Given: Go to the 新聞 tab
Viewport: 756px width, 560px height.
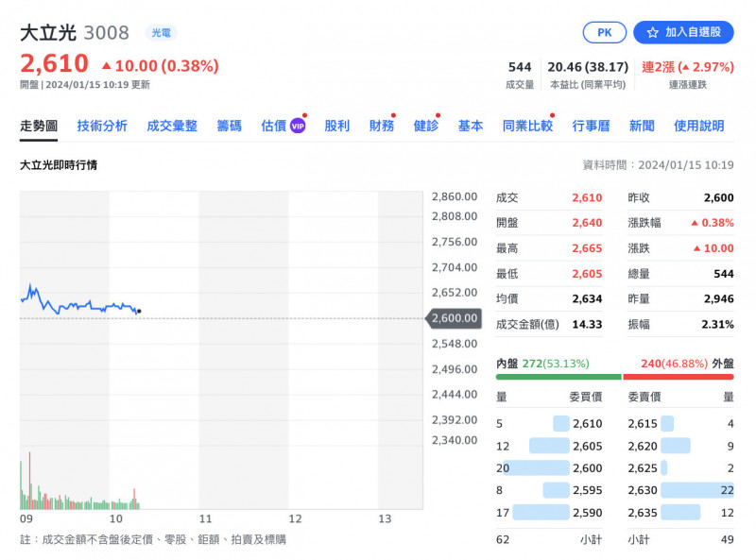Looking at the screenshot, I should coord(642,127).
